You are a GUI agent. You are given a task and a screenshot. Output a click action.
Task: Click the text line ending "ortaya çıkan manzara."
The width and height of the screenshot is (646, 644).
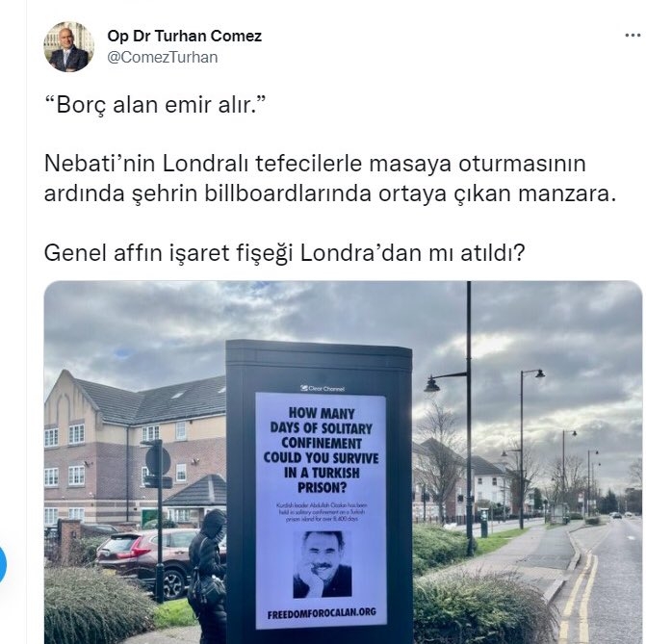[330, 193]
